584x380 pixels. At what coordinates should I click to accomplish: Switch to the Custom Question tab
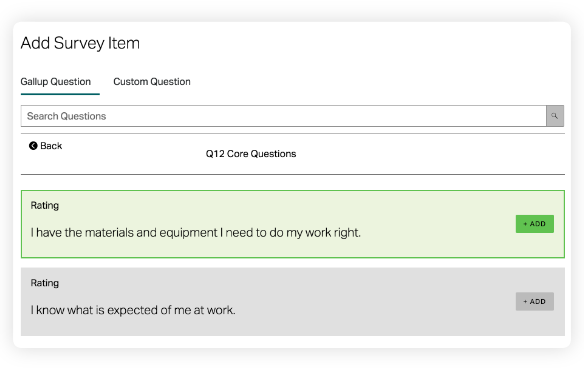click(x=152, y=82)
